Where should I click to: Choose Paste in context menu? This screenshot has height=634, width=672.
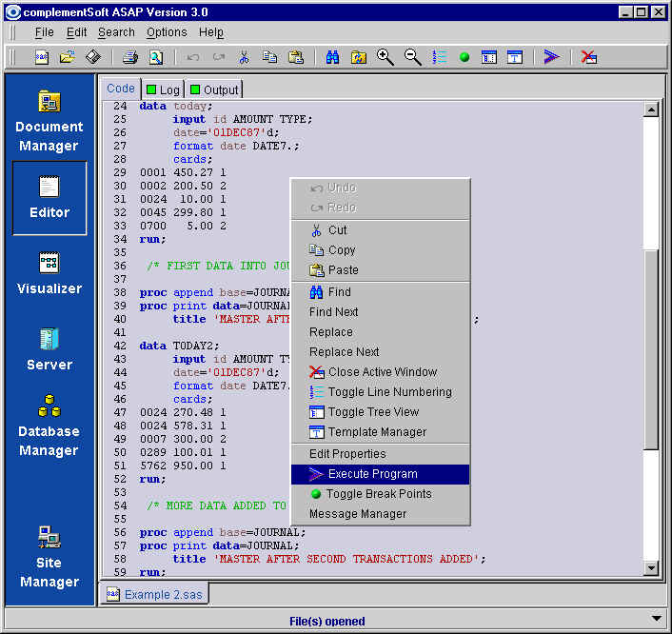click(x=380, y=270)
